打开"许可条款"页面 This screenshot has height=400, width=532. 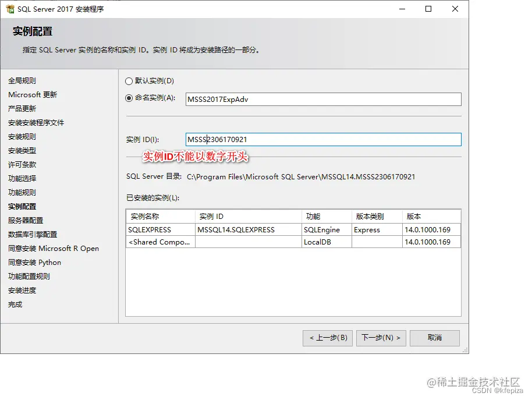click(x=23, y=164)
